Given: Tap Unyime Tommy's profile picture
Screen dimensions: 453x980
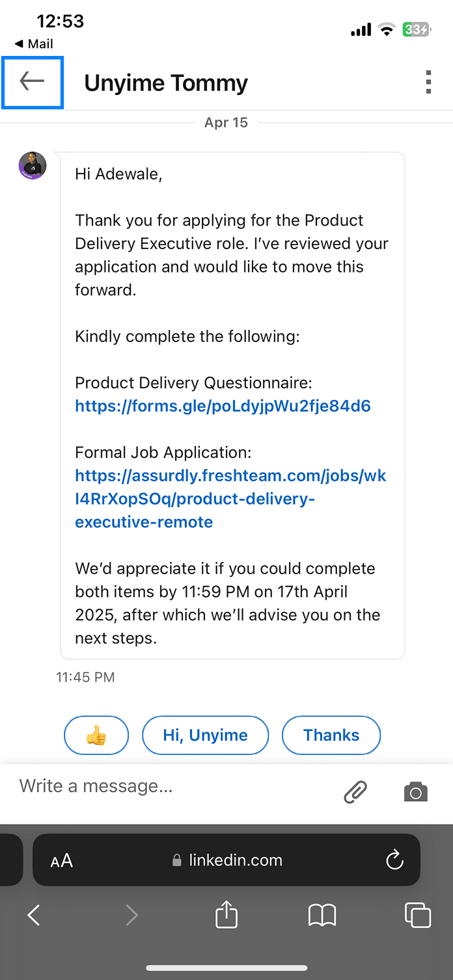Looking at the screenshot, I should (x=33, y=166).
